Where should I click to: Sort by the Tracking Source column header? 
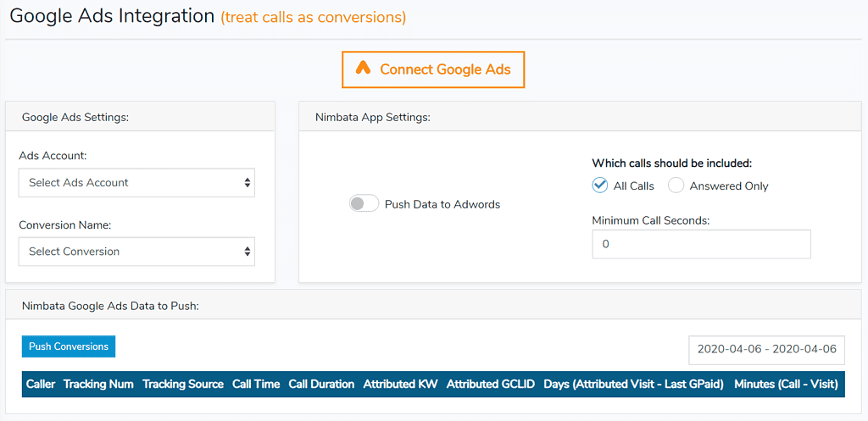[x=183, y=384]
